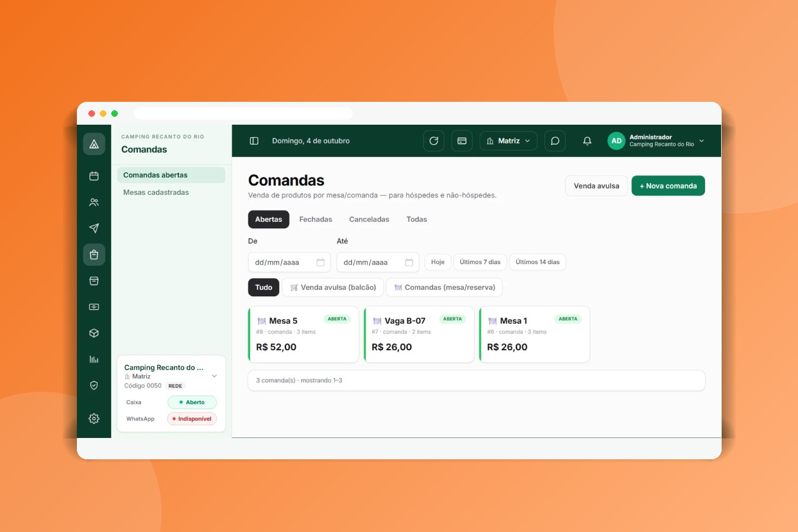Open the guests people icon in sidebar
Screen dimensions: 798x532
coord(94,202)
